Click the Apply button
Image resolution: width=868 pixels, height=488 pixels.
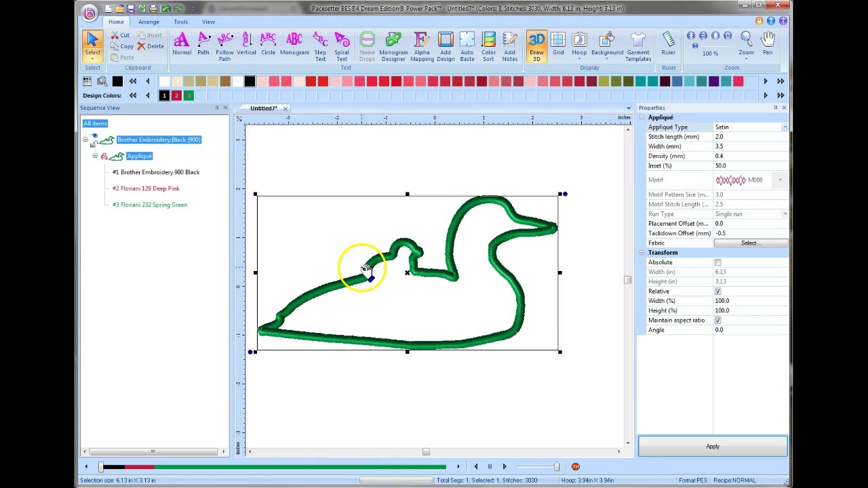pos(713,447)
